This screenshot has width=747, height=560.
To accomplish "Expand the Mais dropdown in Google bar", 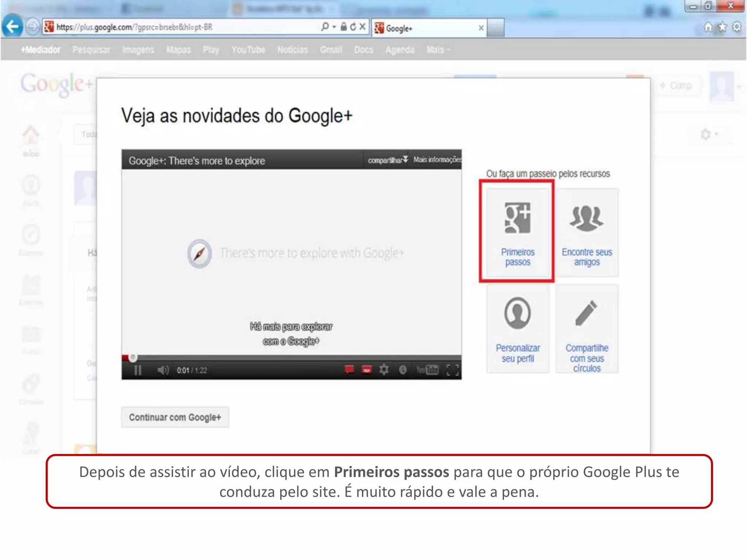I will pyautogui.click(x=438, y=50).
